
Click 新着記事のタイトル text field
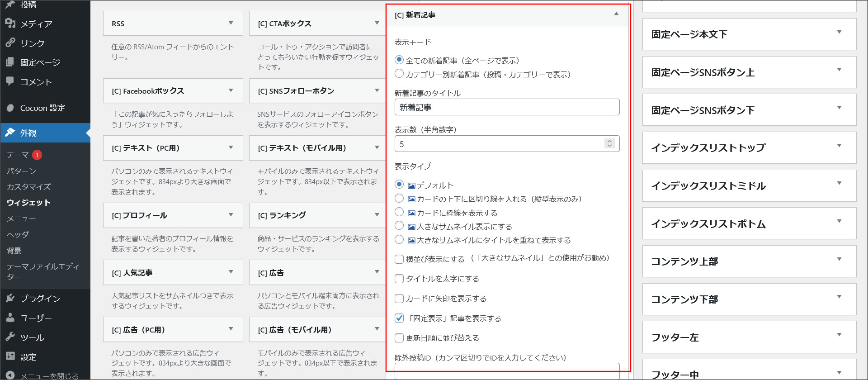tap(507, 107)
